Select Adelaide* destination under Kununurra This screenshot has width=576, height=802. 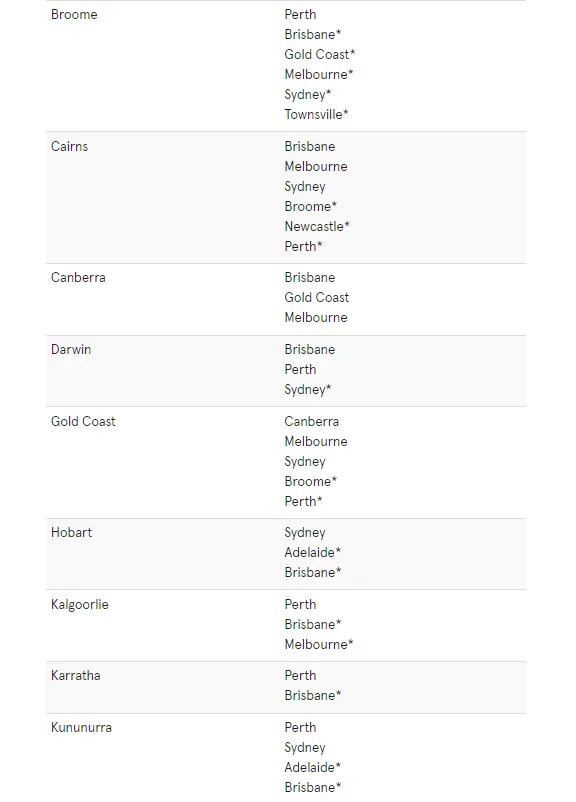(313, 768)
